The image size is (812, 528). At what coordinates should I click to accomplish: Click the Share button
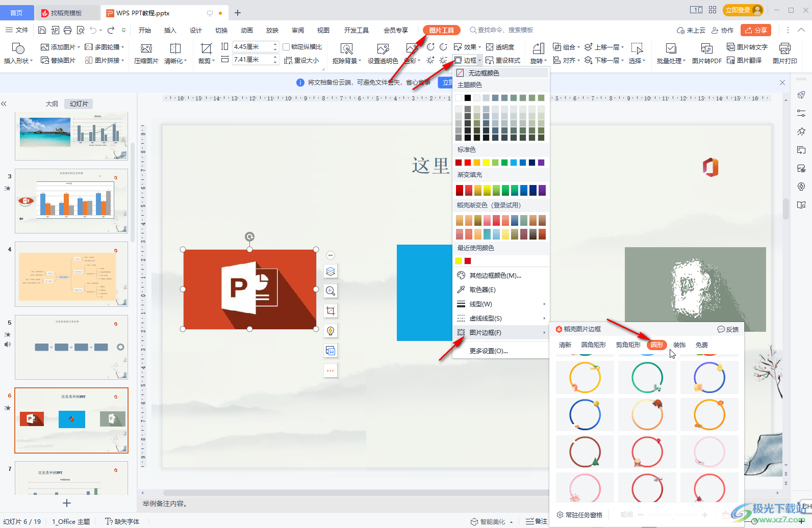coord(756,30)
